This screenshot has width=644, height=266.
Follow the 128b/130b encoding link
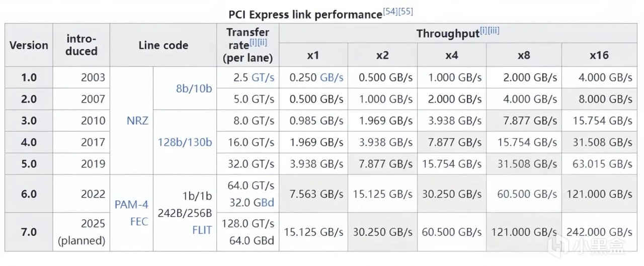pyautogui.click(x=185, y=142)
